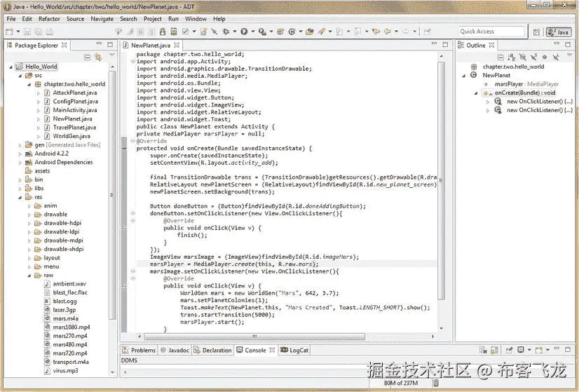Switch to the Java perspective button
579x392 pixels.
pos(558,32)
